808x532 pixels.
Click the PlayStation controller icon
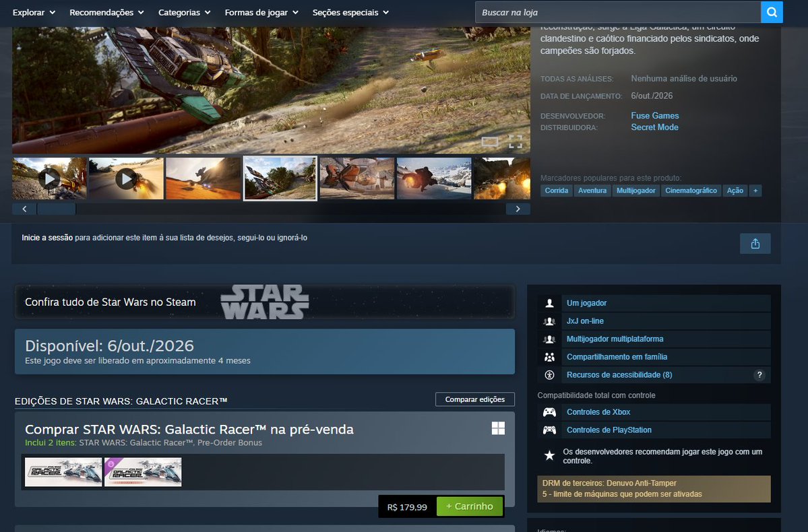coord(549,430)
